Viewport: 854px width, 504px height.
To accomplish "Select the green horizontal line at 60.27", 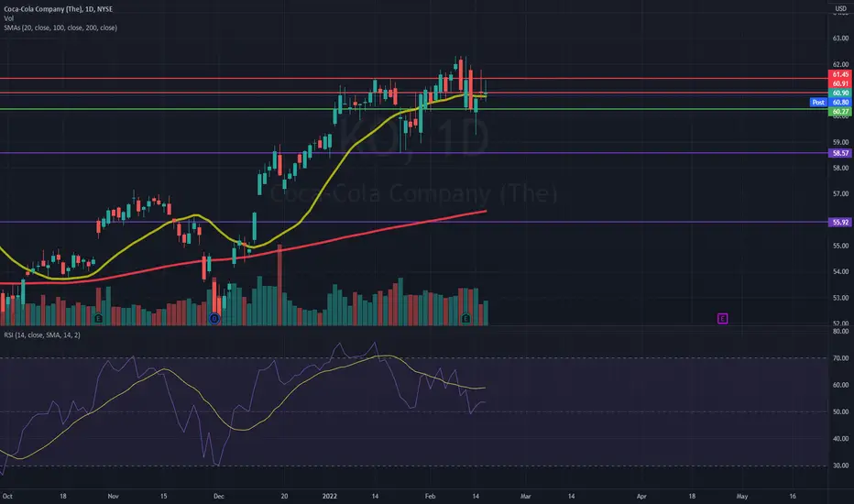I will tap(414, 110).
